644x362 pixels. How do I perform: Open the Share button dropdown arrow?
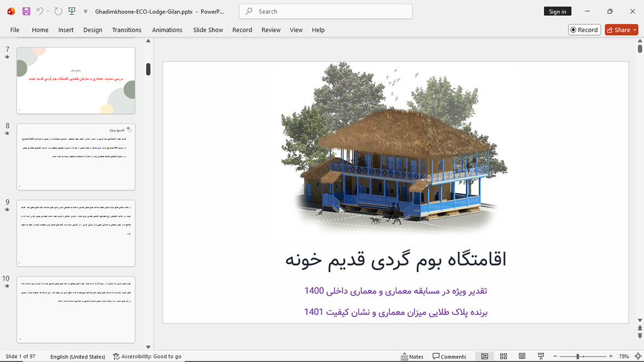click(x=635, y=30)
